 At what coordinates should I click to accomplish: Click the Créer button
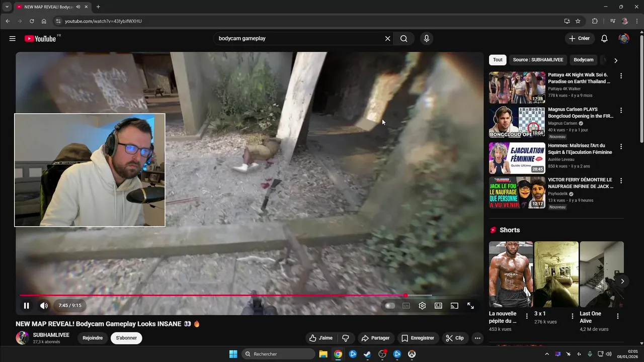pyautogui.click(x=579, y=39)
